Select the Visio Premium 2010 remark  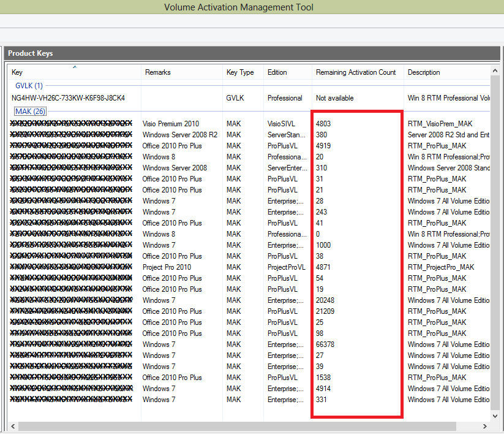coord(171,124)
